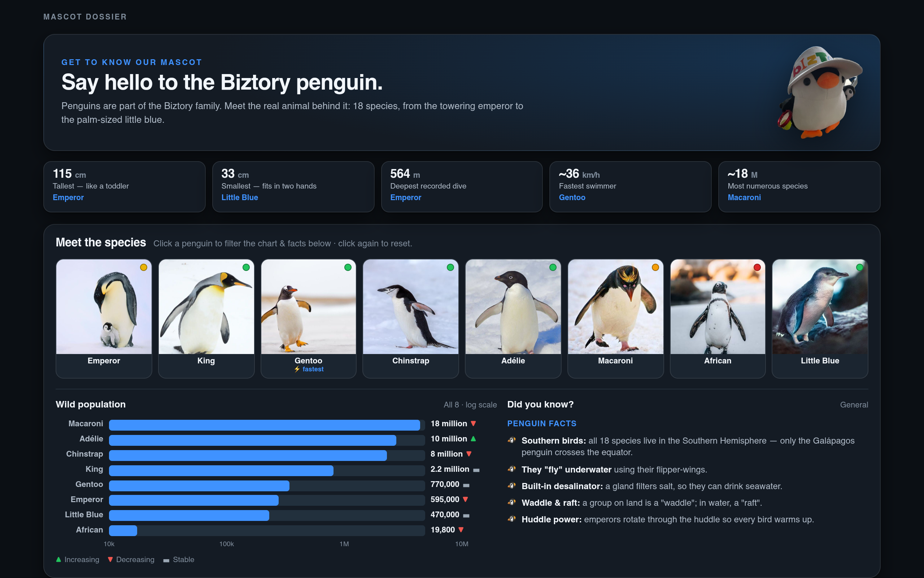Click the "10M" axis tick label

coord(462,544)
